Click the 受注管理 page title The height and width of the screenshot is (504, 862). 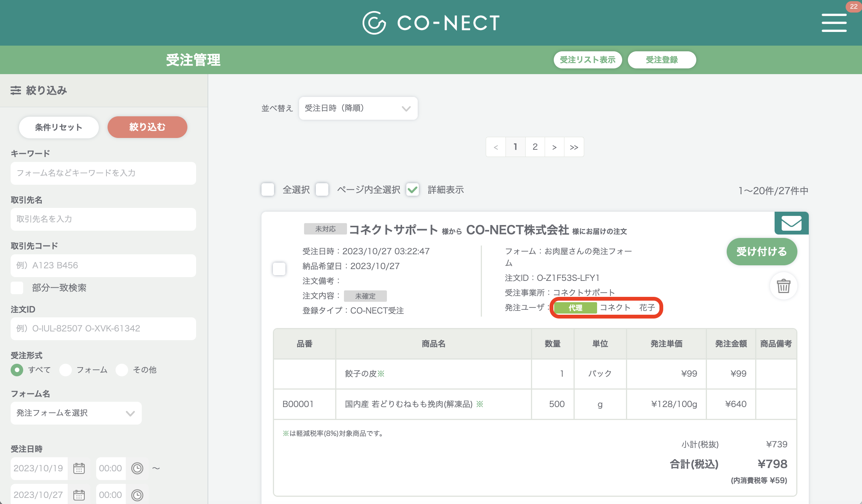pos(193,60)
